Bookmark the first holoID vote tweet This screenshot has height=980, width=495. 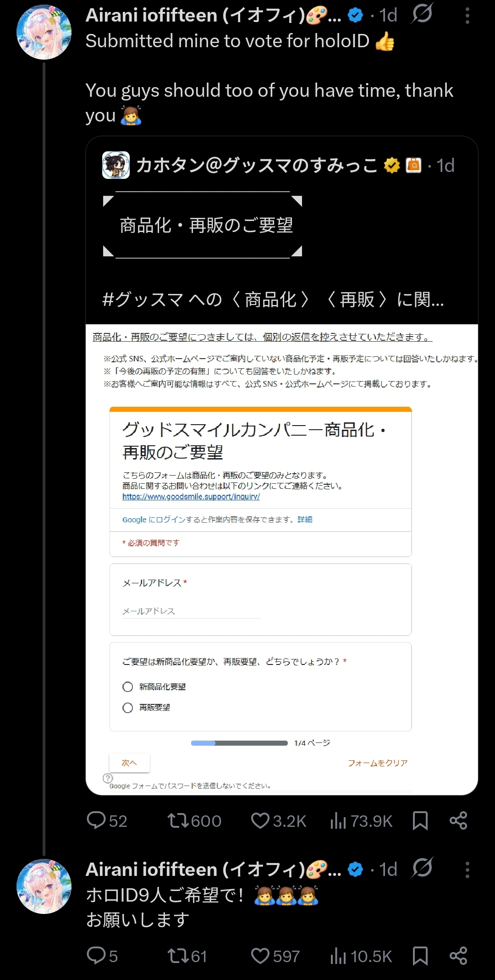[420, 821]
